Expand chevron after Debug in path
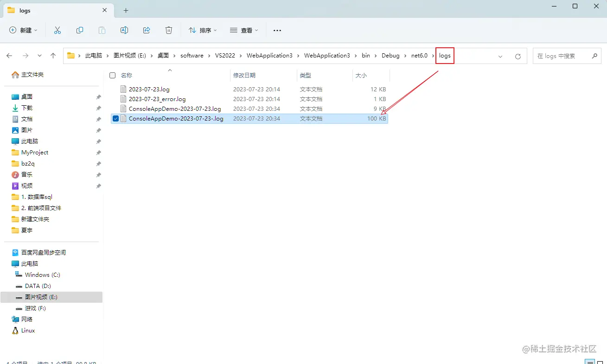Image resolution: width=607 pixels, height=364 pixels. pos(405,56)
